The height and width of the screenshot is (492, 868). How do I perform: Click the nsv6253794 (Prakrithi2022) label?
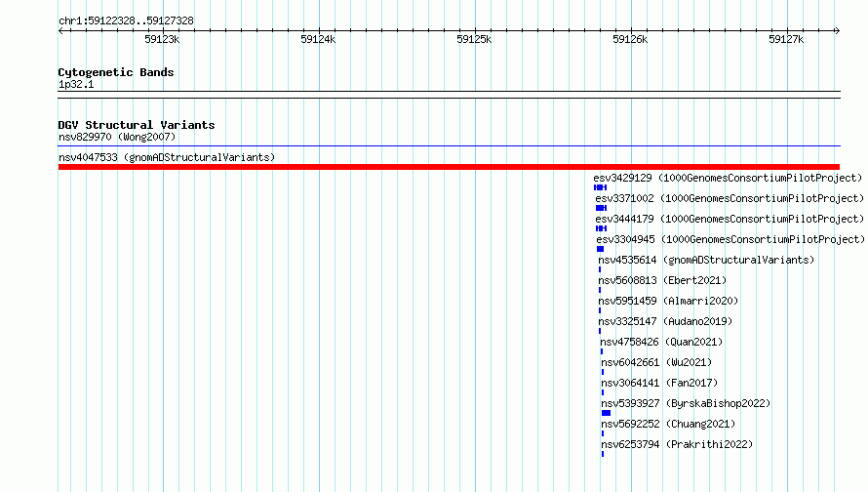pyautogui.click(x=677, y=444)
